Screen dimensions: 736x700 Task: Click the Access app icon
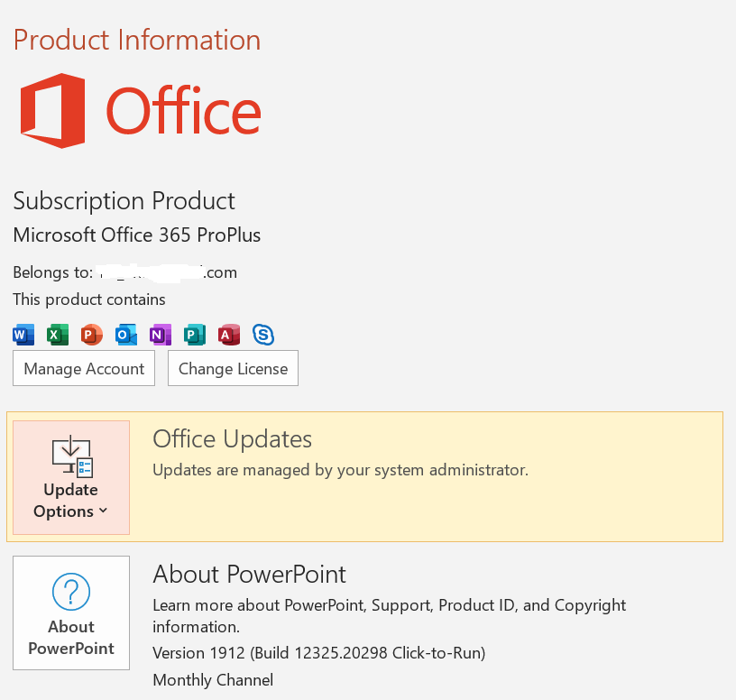coord(229,335)
